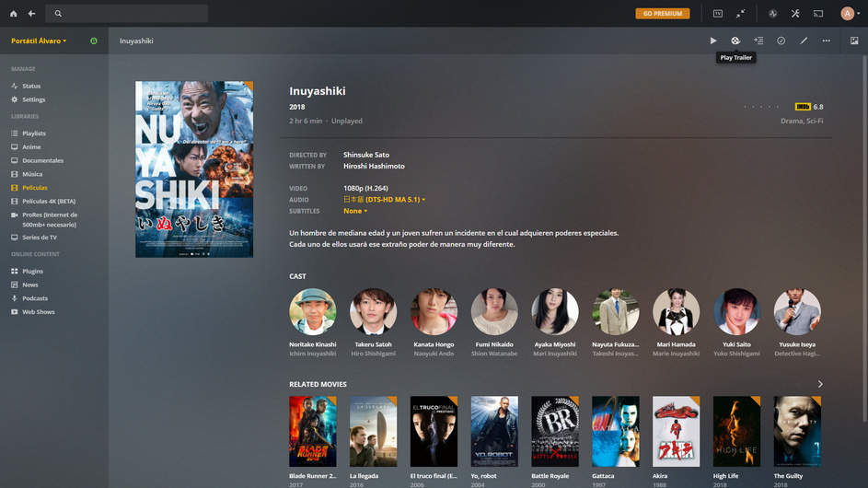Open related movie La llegada poster

pos(373,431)
